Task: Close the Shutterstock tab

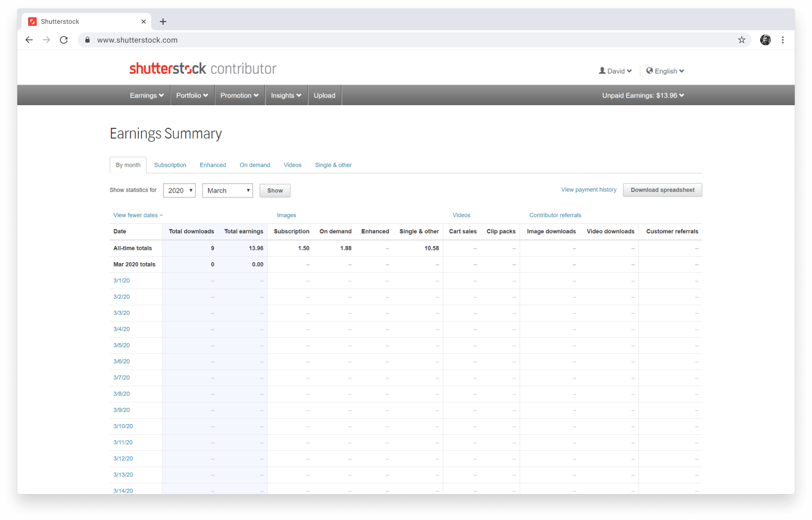Action: (144, 22)
